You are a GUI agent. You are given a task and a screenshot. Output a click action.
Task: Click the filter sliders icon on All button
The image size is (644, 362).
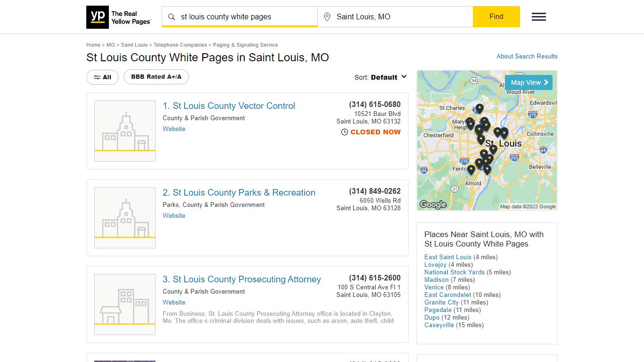pos(97,77)
